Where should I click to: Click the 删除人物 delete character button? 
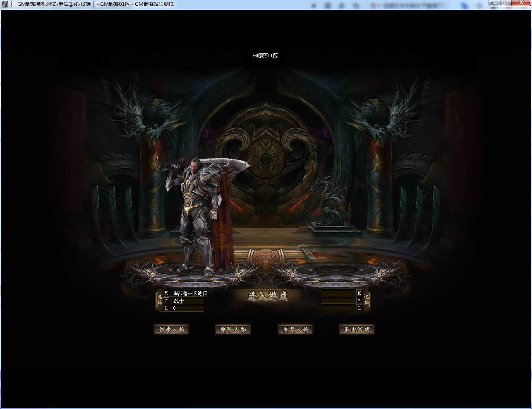point(233,330)
